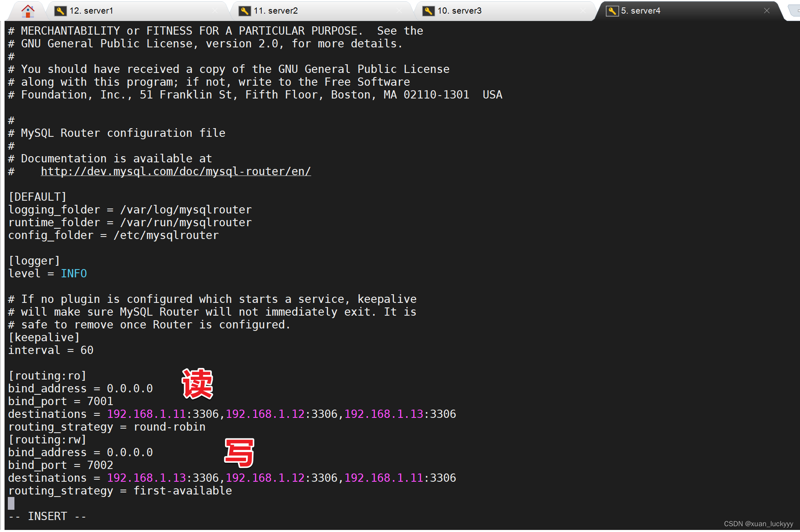Image resolution: width=800 pixels, height=532 pixels.
Task: Click the red Home tab icon
Action: 28,11
